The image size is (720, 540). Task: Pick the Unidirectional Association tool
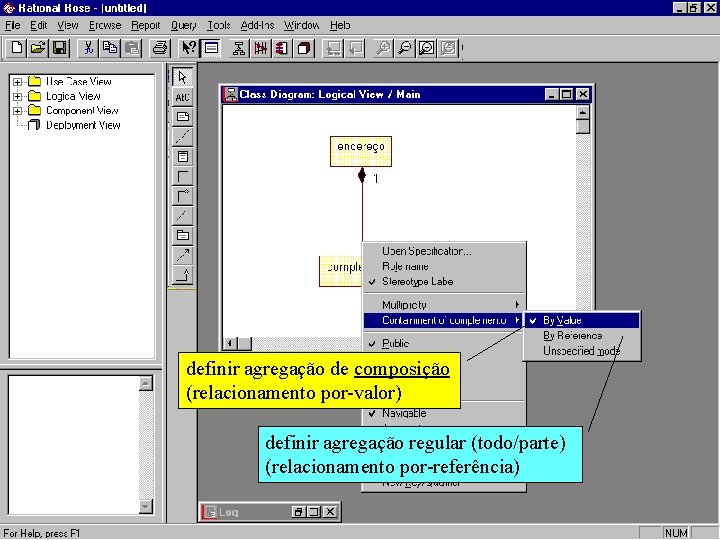click(183, 196)
